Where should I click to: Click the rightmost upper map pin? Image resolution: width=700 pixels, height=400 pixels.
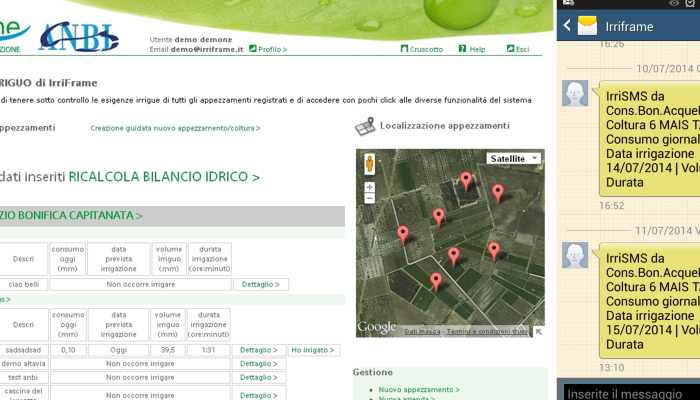pos(498,194)
